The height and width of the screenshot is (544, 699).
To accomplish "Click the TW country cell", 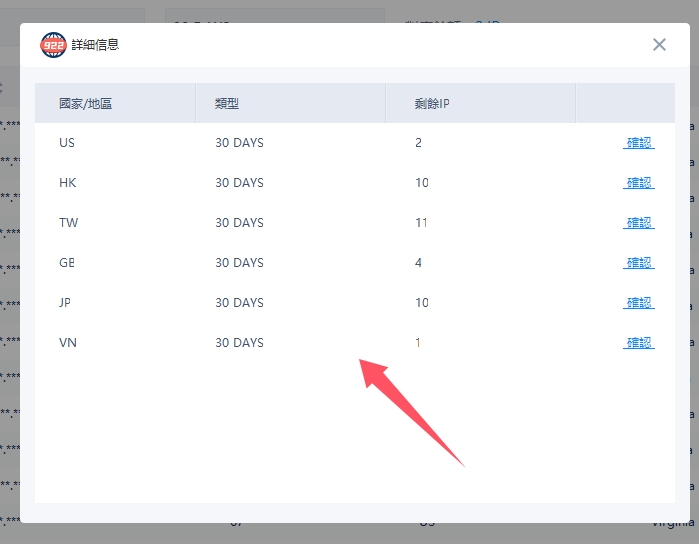I will (x=68, y=223).
